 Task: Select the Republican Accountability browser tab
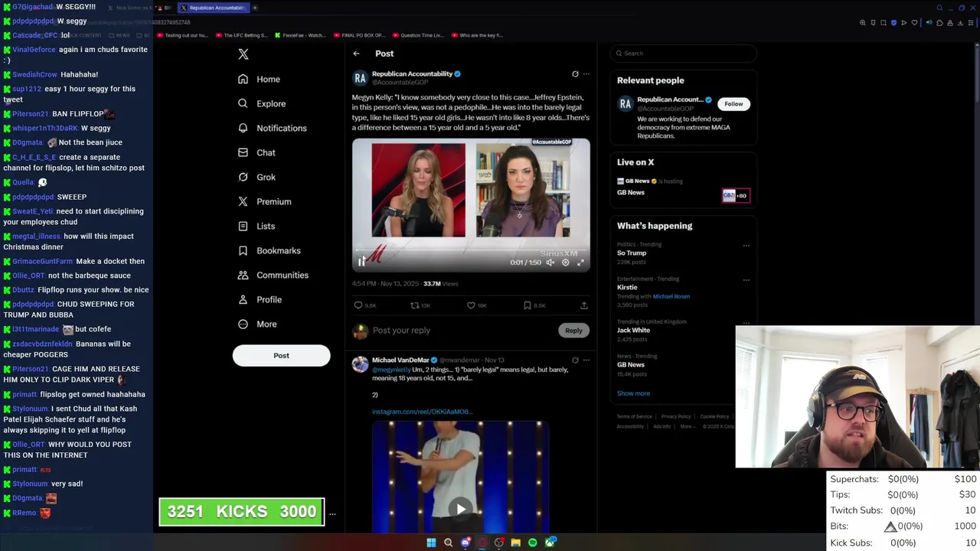coord(212,8)
